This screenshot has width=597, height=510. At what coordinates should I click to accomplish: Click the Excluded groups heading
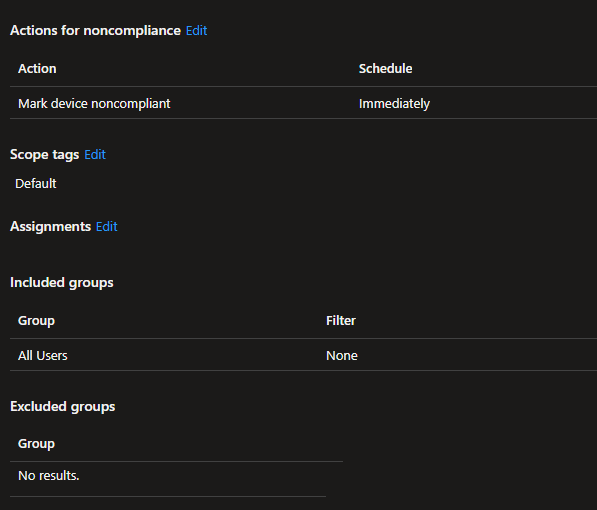pos(62,406)
